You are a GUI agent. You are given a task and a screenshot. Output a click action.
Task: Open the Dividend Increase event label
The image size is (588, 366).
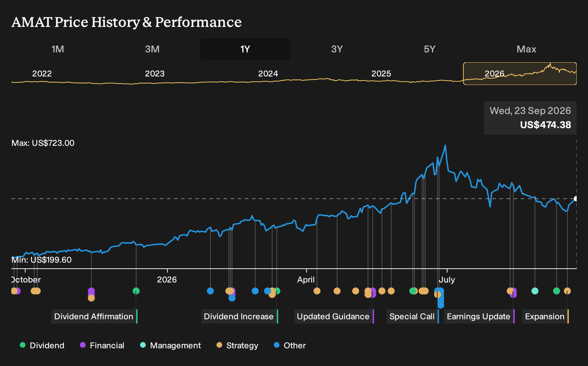[239, 316]
